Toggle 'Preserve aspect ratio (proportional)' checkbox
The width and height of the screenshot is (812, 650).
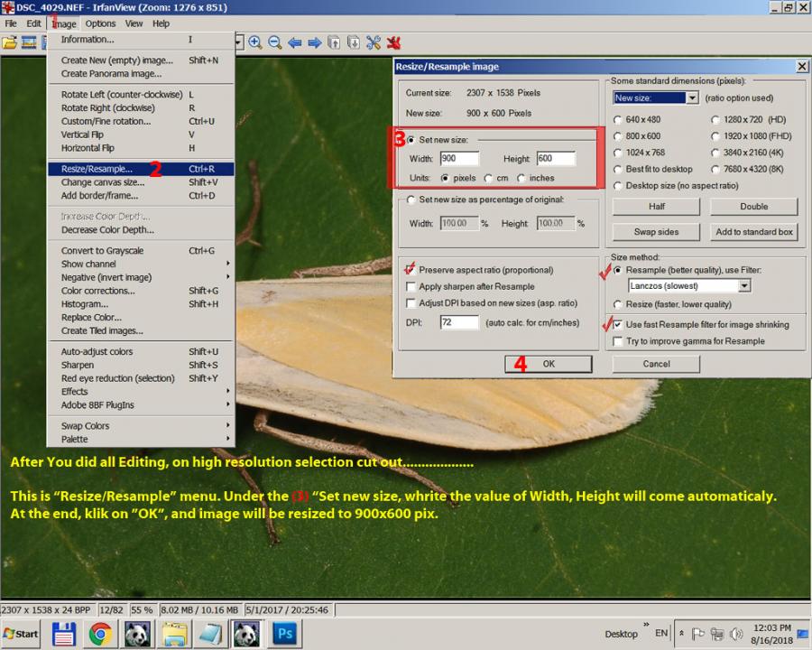click(x=411, y=270)
